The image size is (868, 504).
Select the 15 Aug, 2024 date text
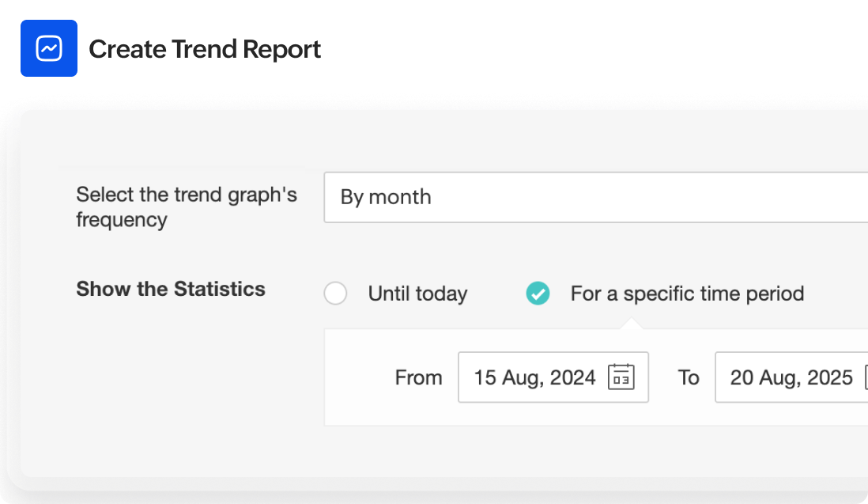pos(534,377)
